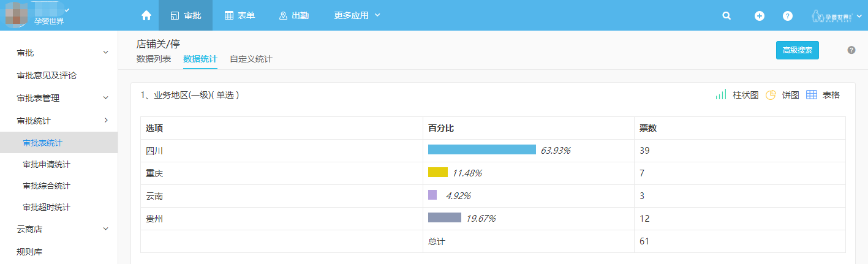Click the blue 四川 percentage bar
This screenshot has width=868, height=264.
[x=482, y=149]
